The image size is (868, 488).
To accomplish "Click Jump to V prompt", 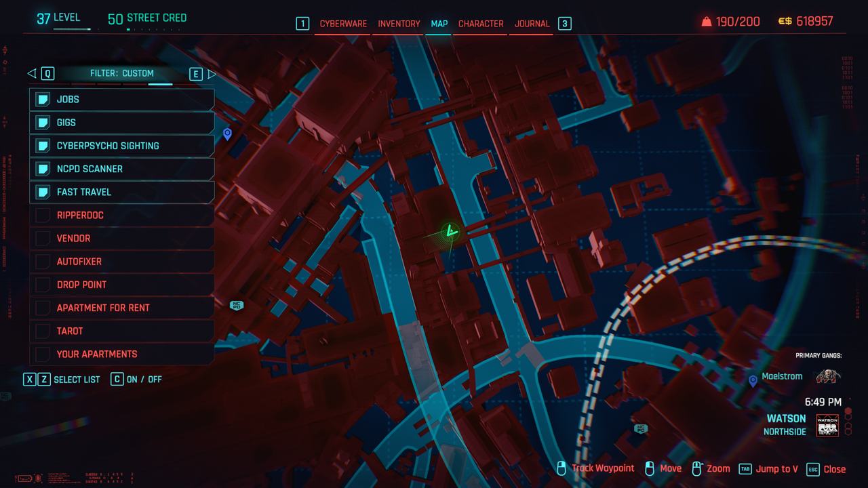I will click(776, 469).
